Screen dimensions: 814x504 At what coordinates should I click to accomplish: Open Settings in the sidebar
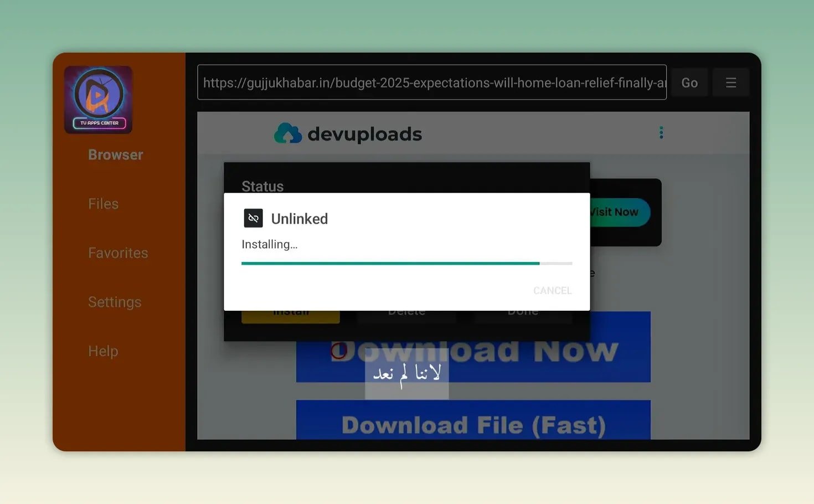pyautogui.click(x=115, y=302)
